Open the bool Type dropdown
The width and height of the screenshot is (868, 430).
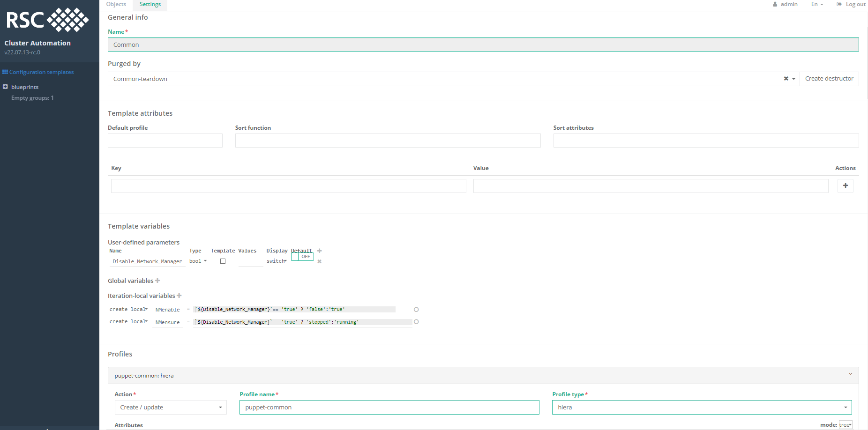198,261
